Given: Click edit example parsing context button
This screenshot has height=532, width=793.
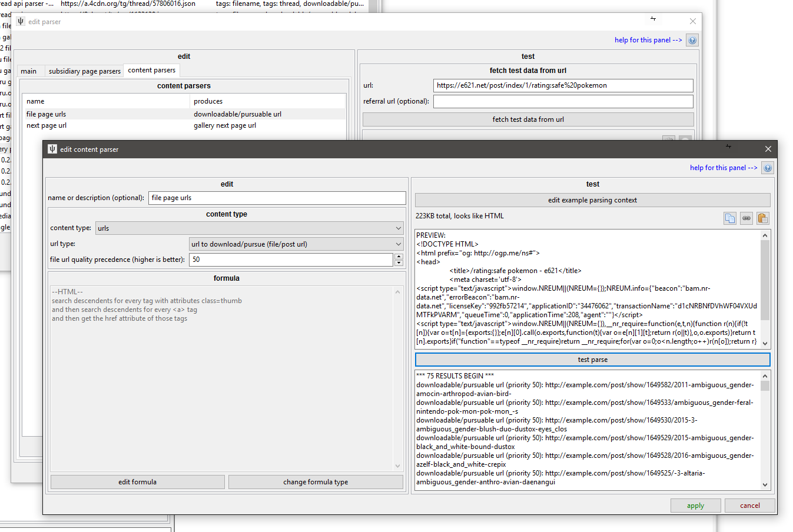Looking at the screenshot, I should click(x=592, y=200).
